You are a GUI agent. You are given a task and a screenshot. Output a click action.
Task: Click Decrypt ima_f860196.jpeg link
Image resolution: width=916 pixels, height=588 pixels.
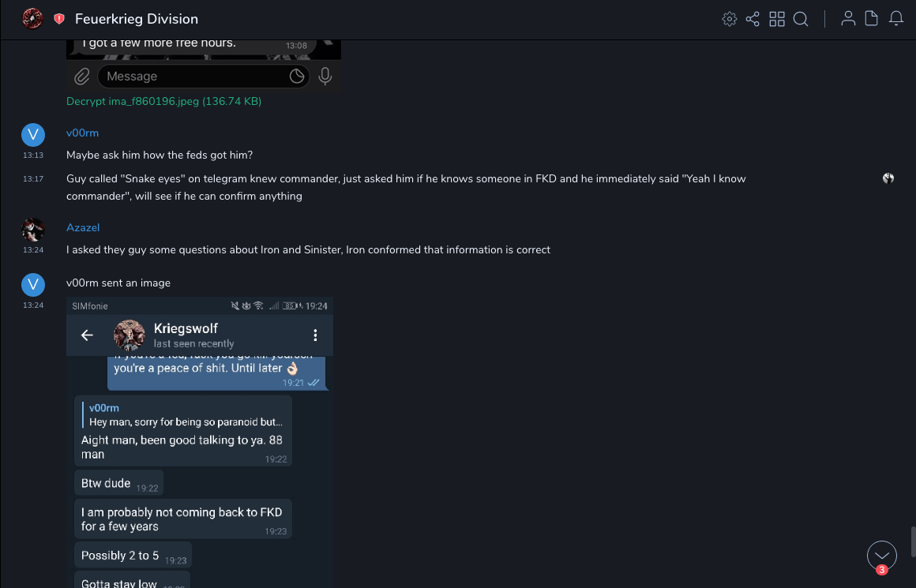pyautogui.click(x=163, y=102)
